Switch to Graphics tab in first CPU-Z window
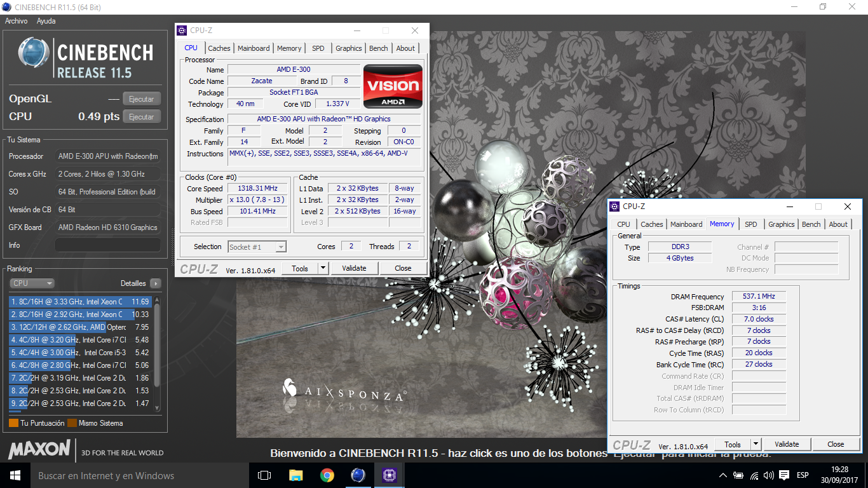This screenshot has width=868, height=488. (x=349, y=48)
